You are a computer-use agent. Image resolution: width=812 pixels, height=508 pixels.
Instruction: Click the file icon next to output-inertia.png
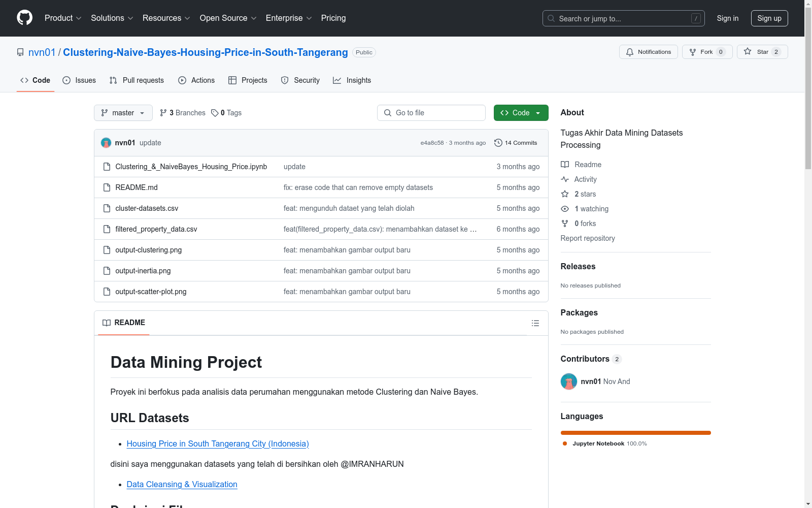pos(107,271)
